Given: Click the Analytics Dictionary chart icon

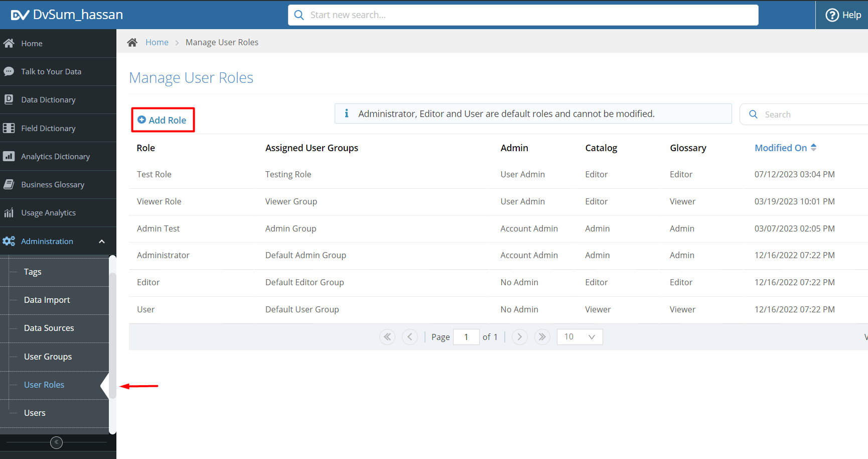Looking at the screenshot, I should point(9,156).
